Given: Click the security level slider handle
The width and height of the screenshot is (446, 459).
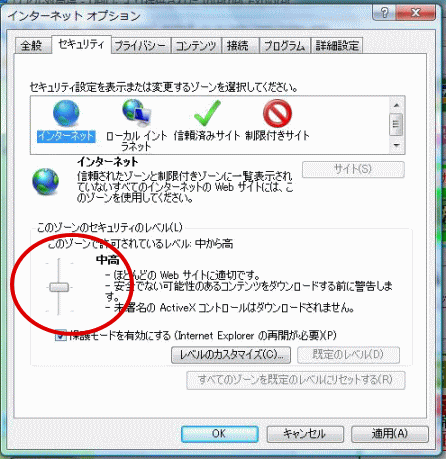Looking at the screenshot, I should pos(59,287).
